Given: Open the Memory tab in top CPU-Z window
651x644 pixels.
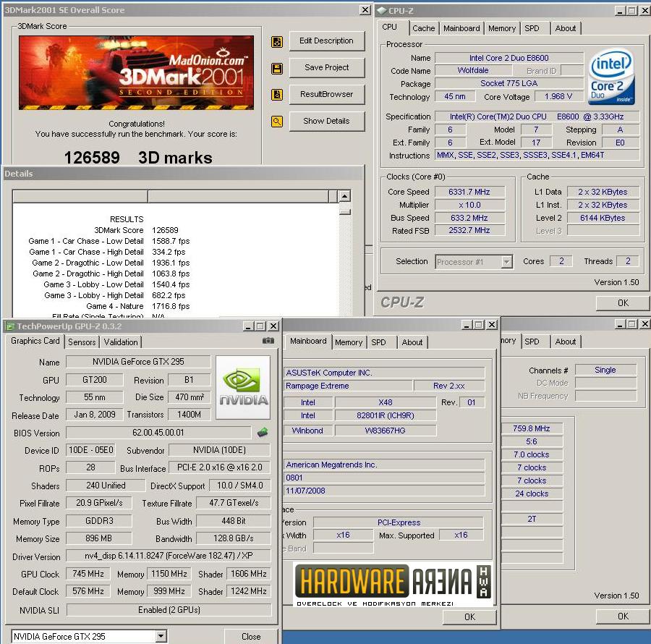Looking at the screenshot, I should (501, 28).
